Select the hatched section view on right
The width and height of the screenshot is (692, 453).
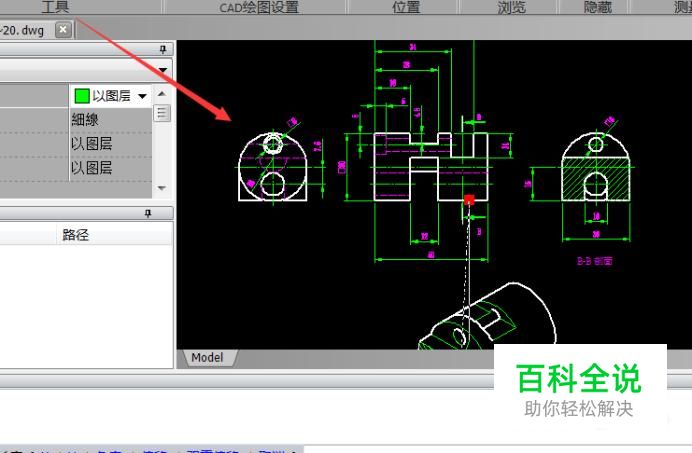click(596, 167)
